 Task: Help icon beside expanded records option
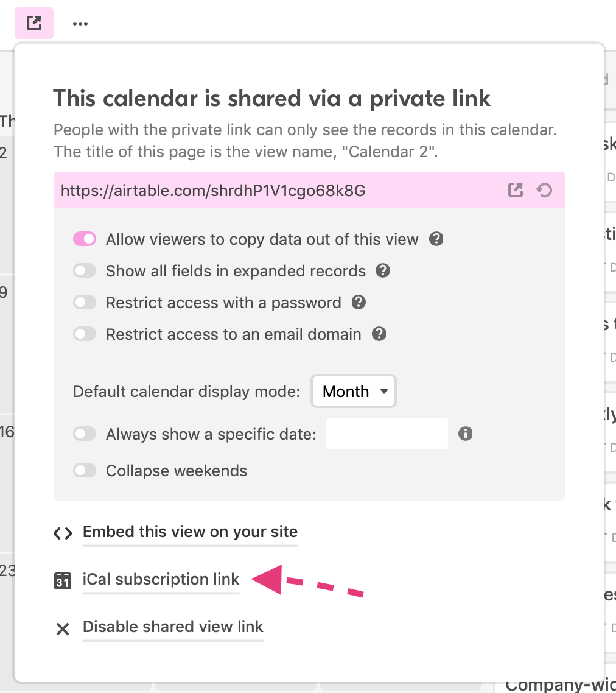coord(383,270)
